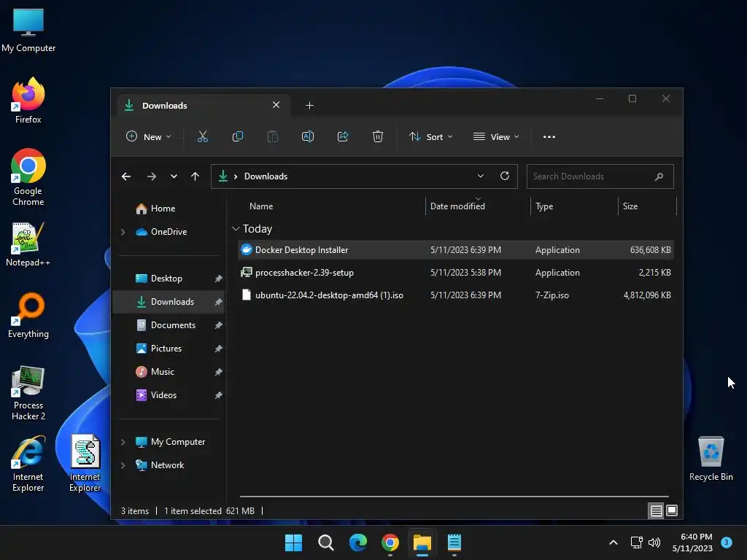This screenshot has height=560, width=747.
Task: Open the Notepad taskbar icon
Action: [454, 542]
